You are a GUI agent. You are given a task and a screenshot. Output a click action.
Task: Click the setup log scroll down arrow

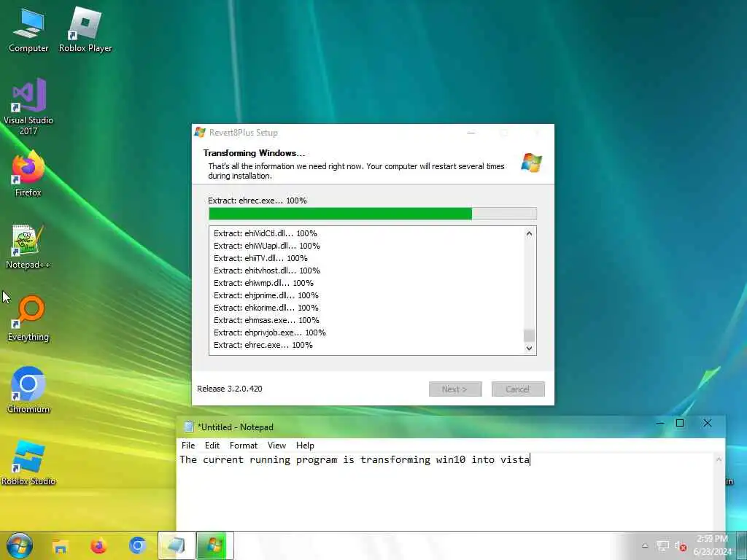[x=529, y=348]
